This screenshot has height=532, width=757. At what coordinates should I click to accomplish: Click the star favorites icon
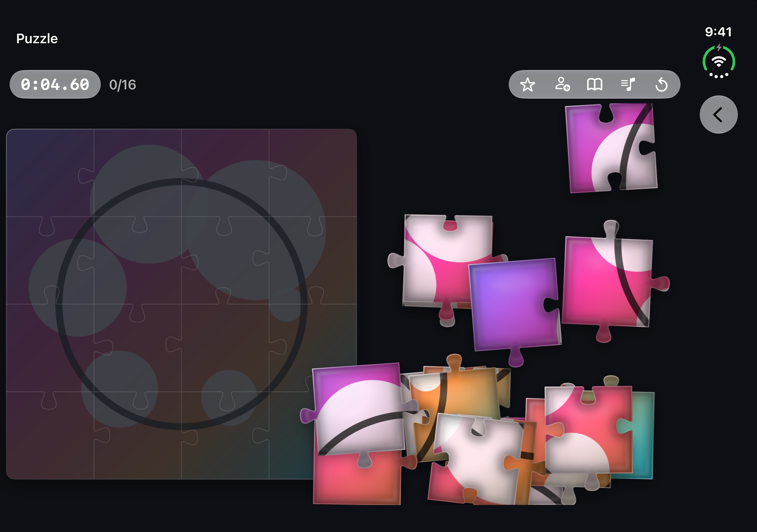click(527, 85)
